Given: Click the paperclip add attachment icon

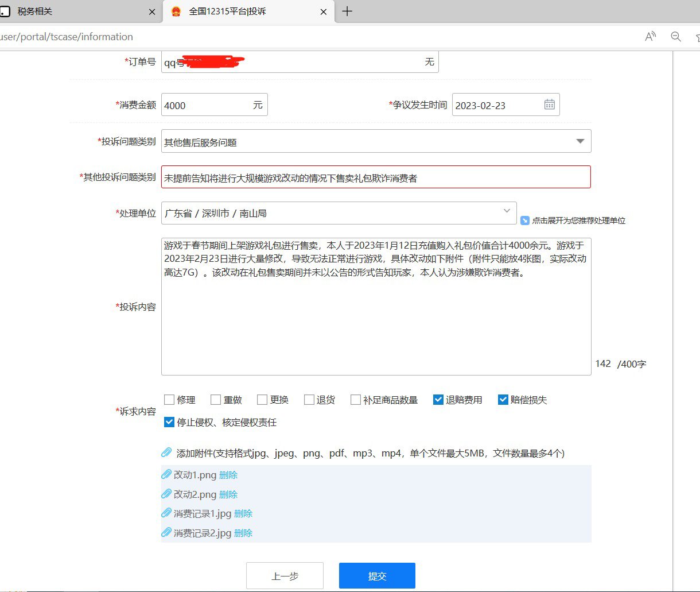Looking at the screenshot, I should (166, 452).
